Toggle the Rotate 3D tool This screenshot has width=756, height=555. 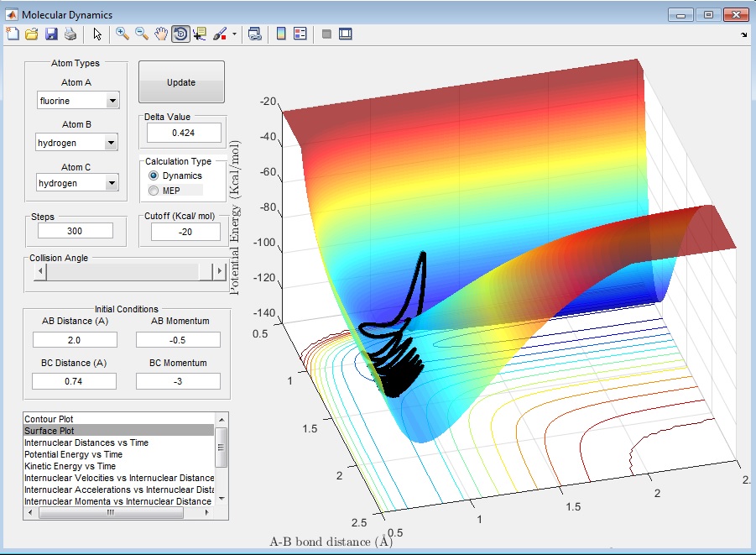(x=180, y=34)
